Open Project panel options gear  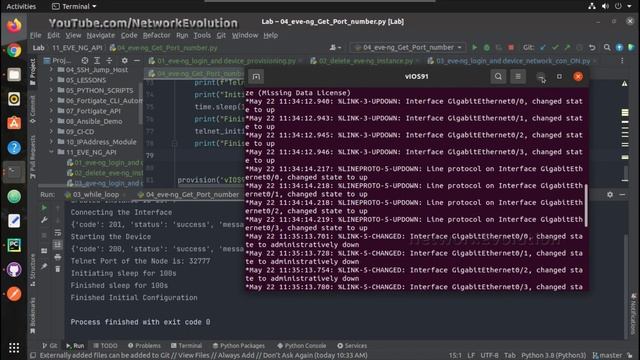(x=124, y=60)
